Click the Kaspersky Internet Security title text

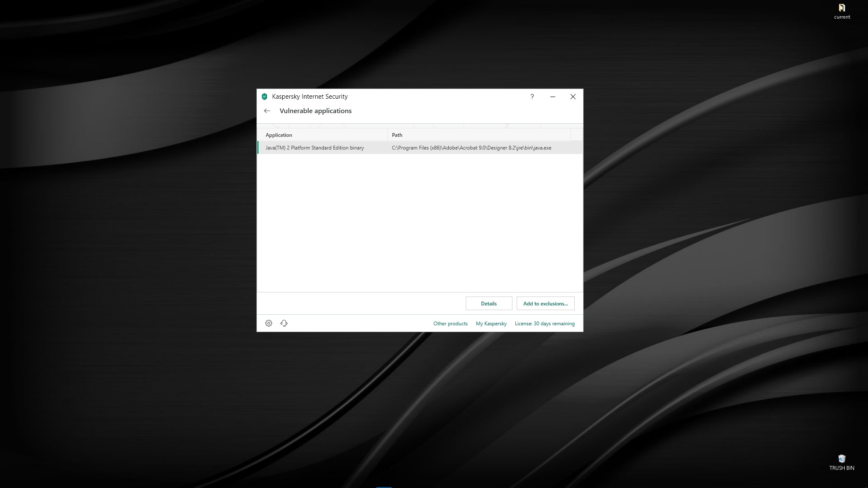tap(310, 97)
